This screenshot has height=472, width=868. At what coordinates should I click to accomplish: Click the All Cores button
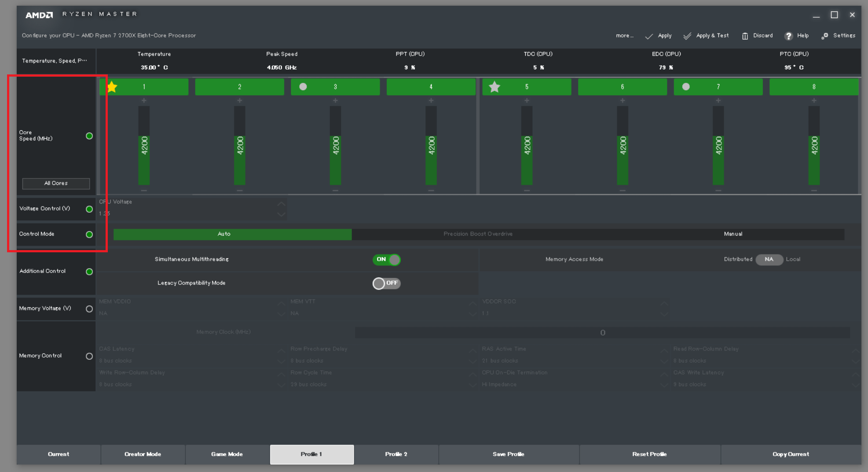click(x=56, y=184)
